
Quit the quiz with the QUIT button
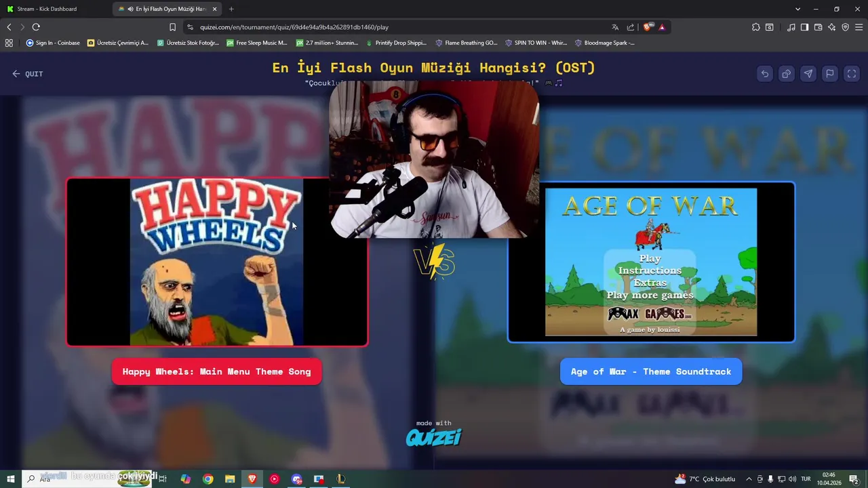tap(28, 74)
